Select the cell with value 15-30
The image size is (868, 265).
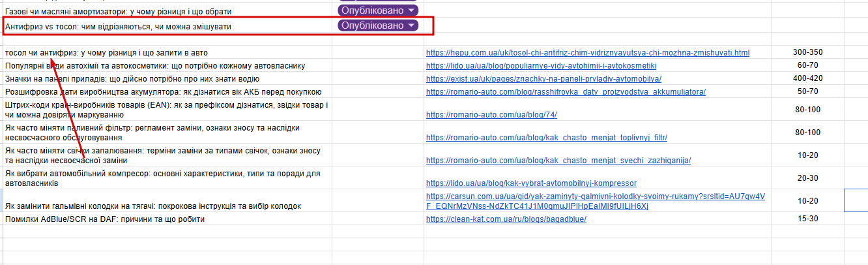coord(807,219)
